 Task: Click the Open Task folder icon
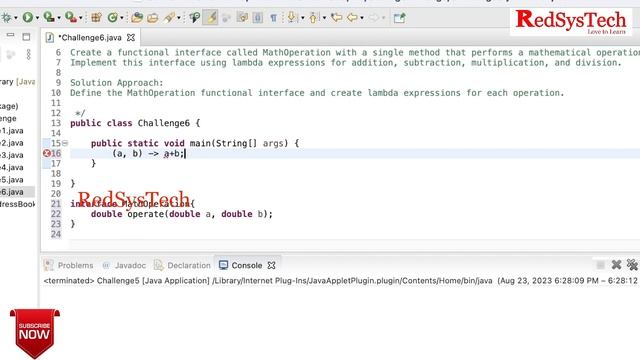[153, 18]
